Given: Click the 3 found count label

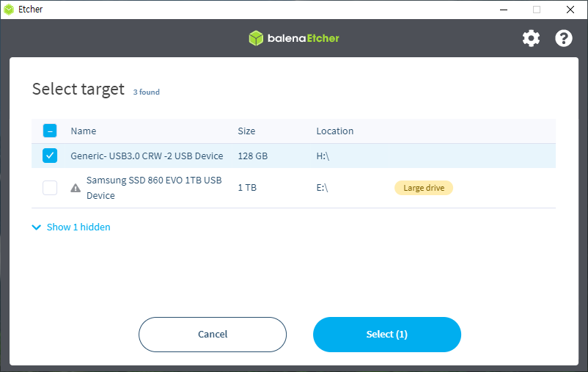Looking at the screenshot, I should coord(146,92).
